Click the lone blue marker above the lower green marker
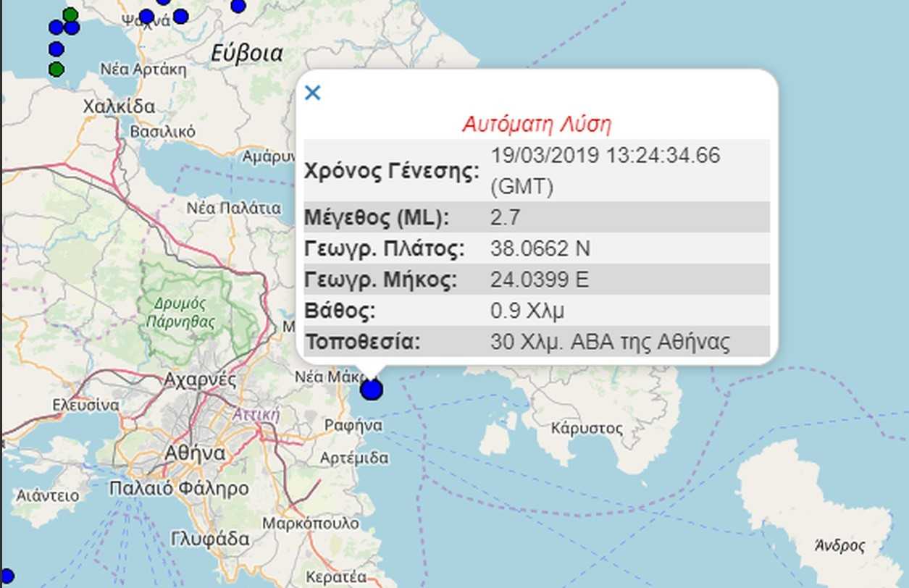This screenshot has width=909, height=588. click(x=56, y=49)
